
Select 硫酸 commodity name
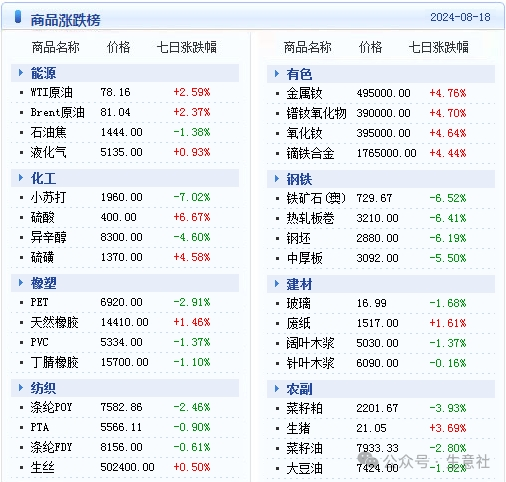[x=42, y=217]
